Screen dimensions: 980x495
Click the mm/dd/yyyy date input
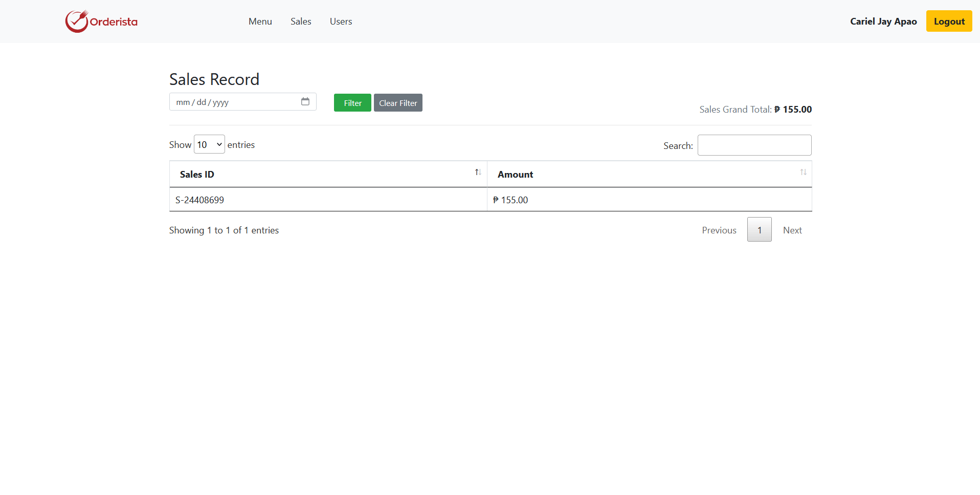[x=242, y=102]
